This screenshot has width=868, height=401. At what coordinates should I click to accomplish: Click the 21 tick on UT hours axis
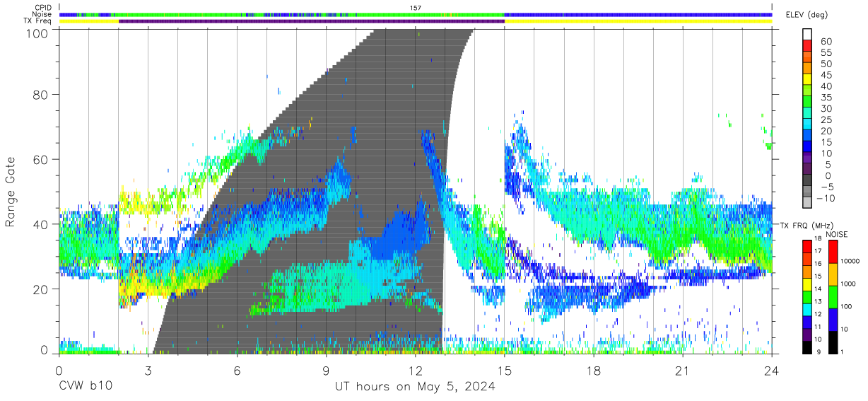tap(683, 370)
